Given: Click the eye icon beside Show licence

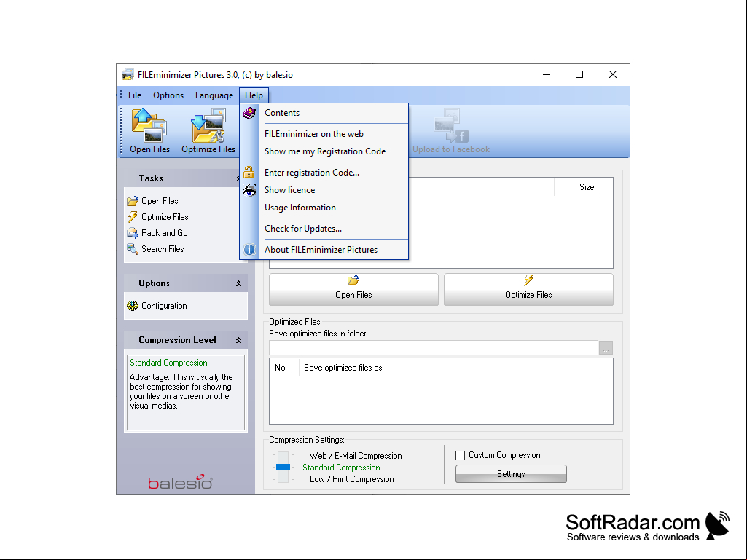Looking at the screenshot, I should click(x=249, y=190).
